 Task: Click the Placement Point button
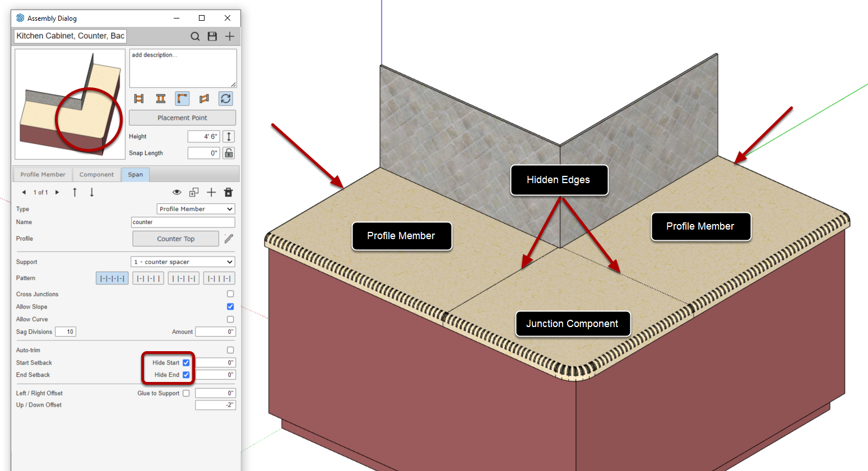point(182,118)
